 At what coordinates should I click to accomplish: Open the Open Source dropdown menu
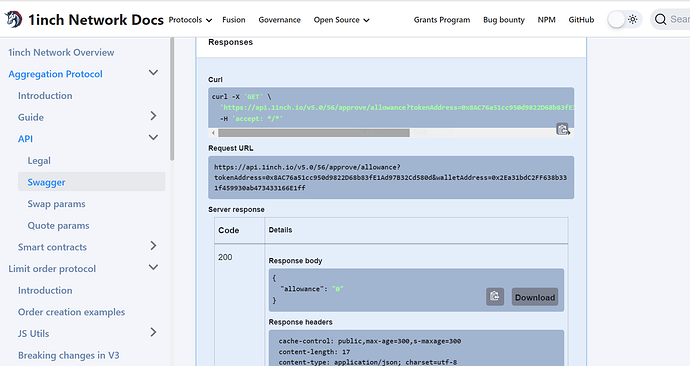click(341, 20)
